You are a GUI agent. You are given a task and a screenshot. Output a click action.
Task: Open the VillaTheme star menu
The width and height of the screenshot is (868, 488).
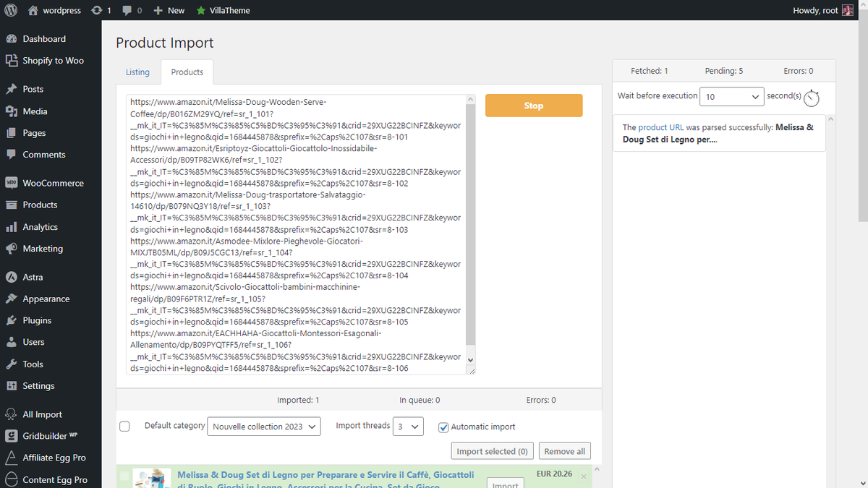[x=223, y=10]
